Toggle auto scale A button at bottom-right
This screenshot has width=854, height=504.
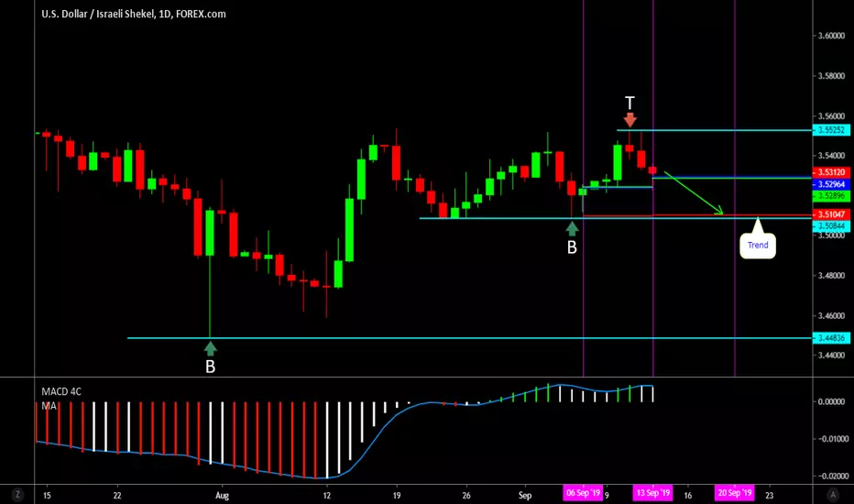point(832,495)
